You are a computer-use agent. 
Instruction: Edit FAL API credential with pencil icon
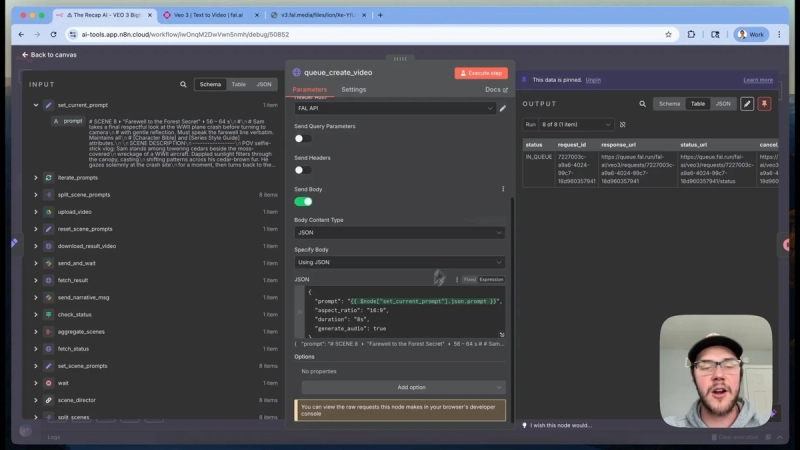(x=503, y=108)
